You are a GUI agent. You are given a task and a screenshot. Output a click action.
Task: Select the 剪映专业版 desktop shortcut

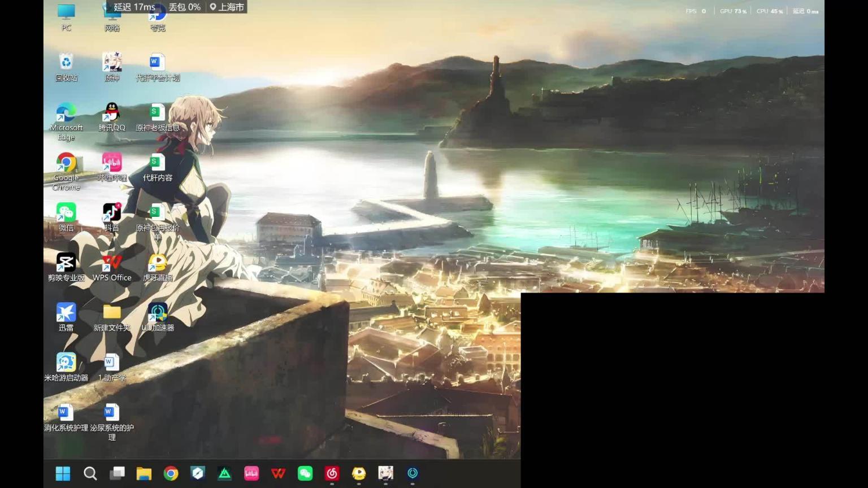pyautogui.click(x=66, y=263)
